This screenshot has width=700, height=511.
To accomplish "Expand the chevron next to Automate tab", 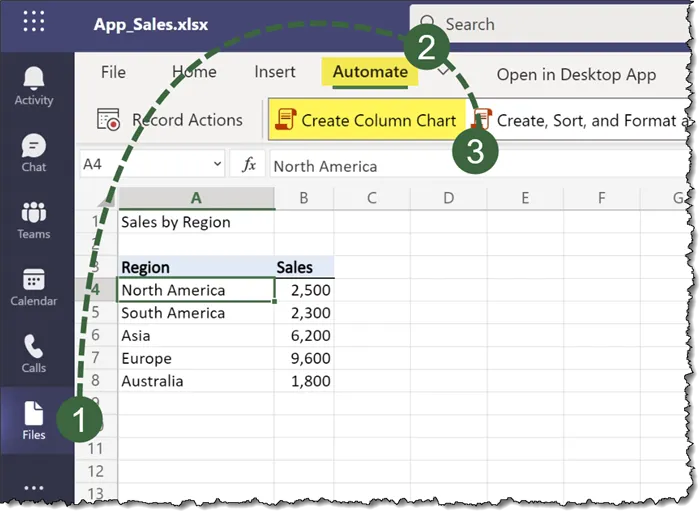I will tap(443, 73).
